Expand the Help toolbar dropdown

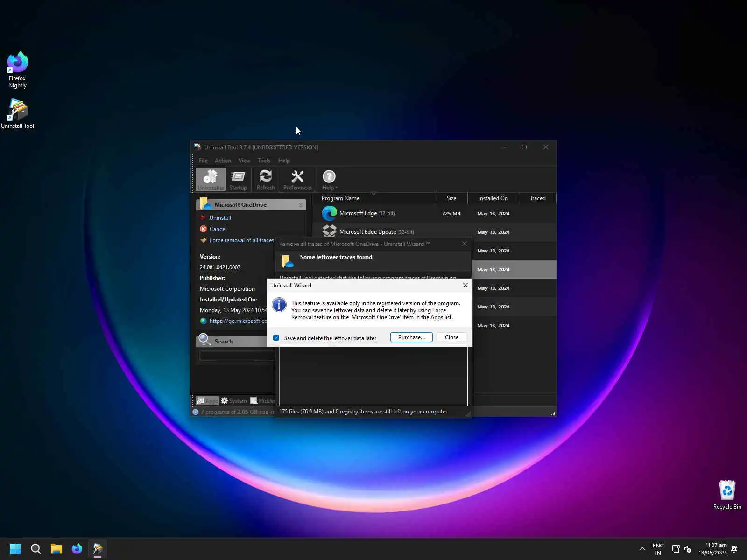329,180
